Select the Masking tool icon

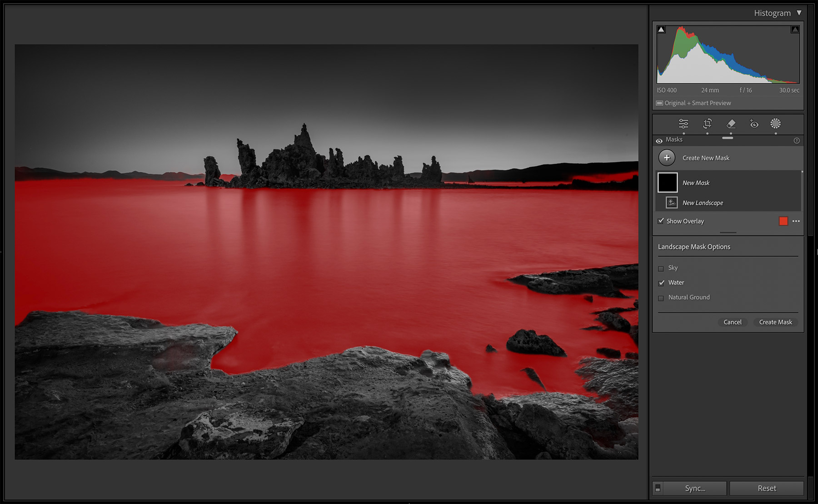776,124
